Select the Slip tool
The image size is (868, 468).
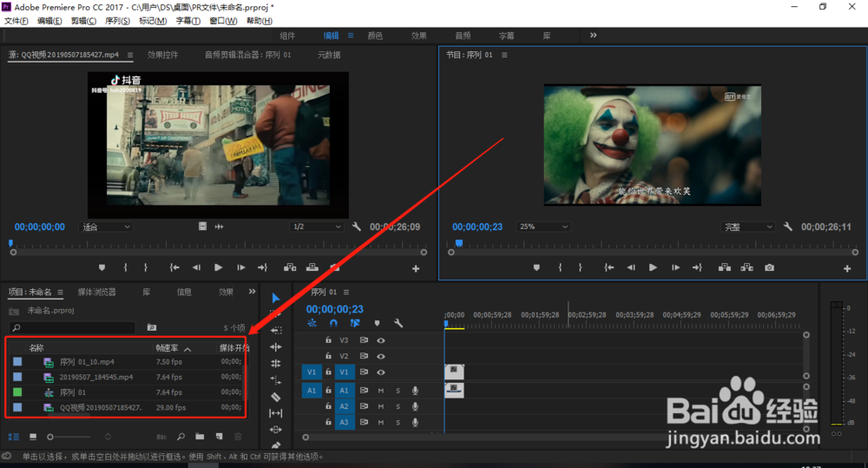276,413
